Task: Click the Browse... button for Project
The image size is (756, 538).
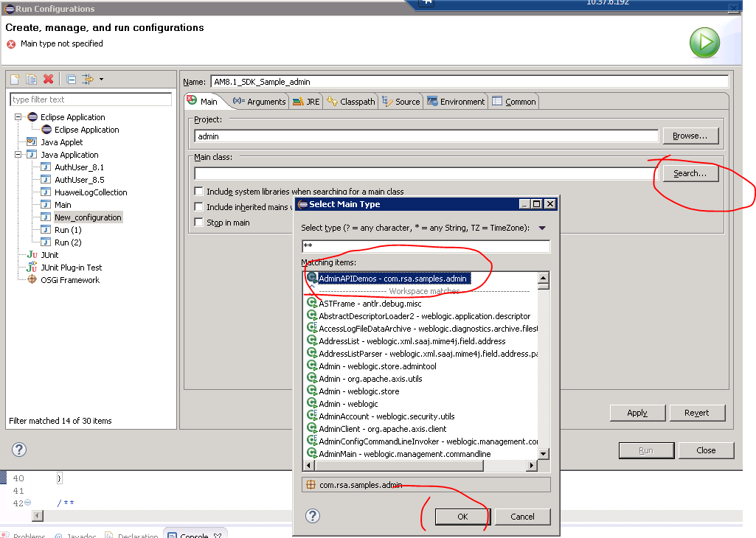Action: click(x=690, y=136)
